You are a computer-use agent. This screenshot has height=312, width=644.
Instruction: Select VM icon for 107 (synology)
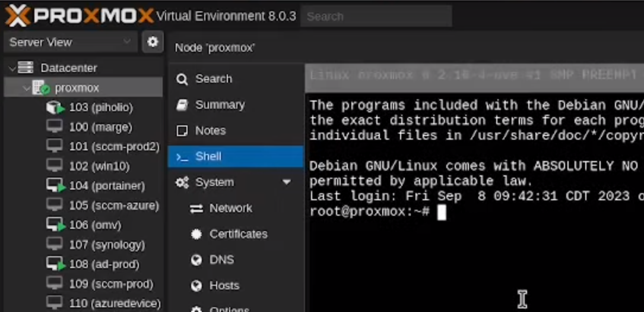(54, 245)
